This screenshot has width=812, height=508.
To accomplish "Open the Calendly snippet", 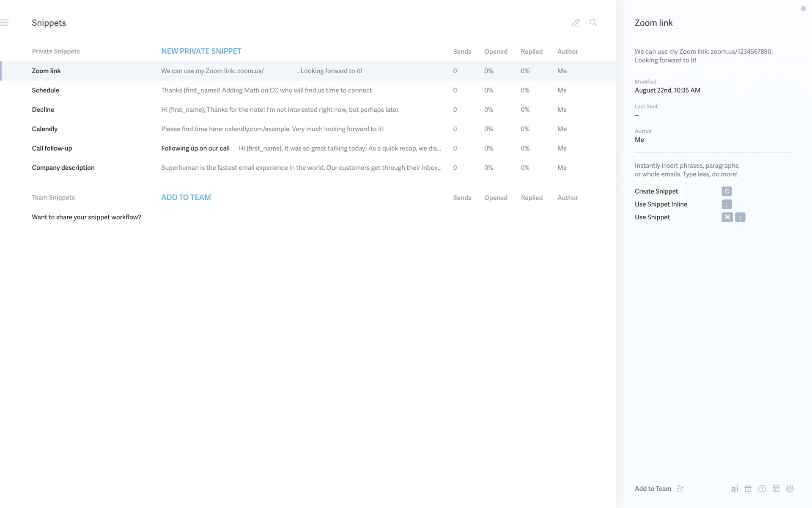I will 45,129.
